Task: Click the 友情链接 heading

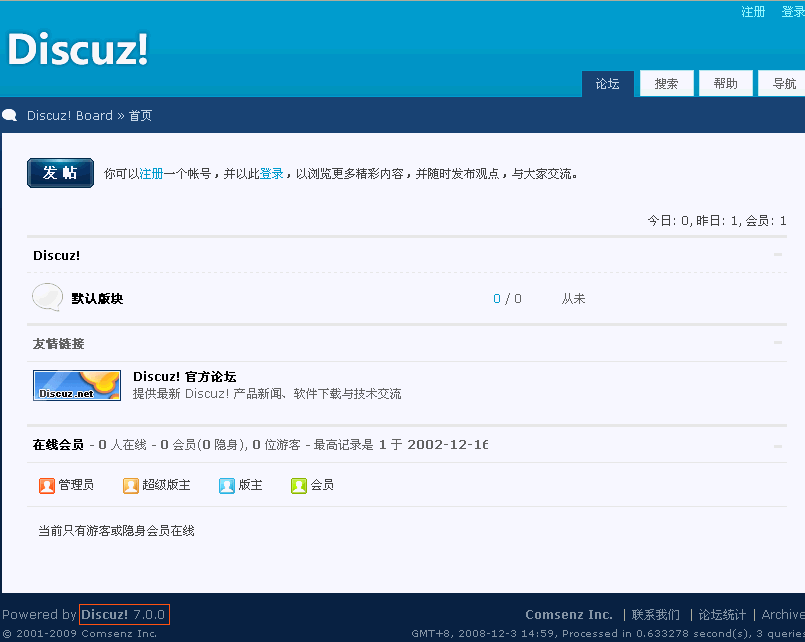Action: click(x=59, y=344)
